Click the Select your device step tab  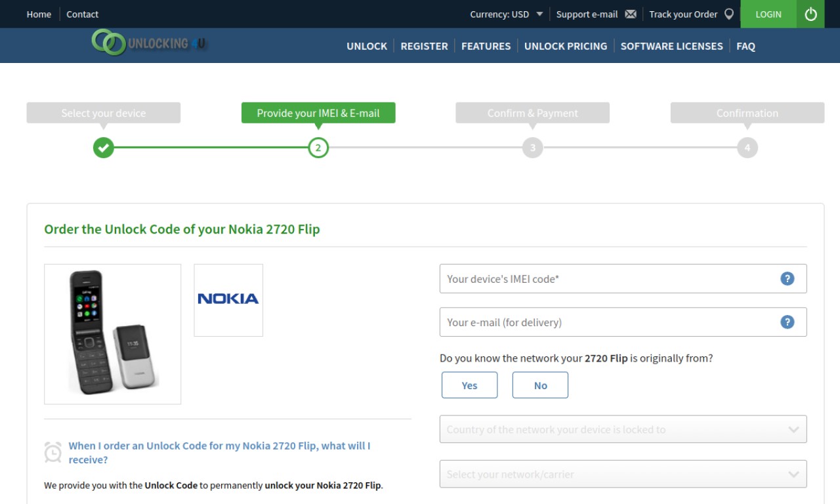pyautogui.click(x=104, y=113)
